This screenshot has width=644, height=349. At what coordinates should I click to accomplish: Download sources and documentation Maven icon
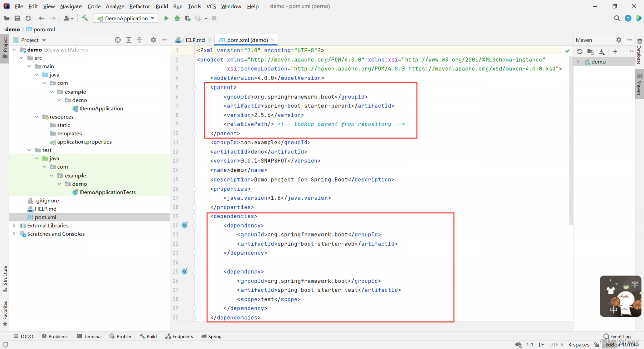(602, 51)
